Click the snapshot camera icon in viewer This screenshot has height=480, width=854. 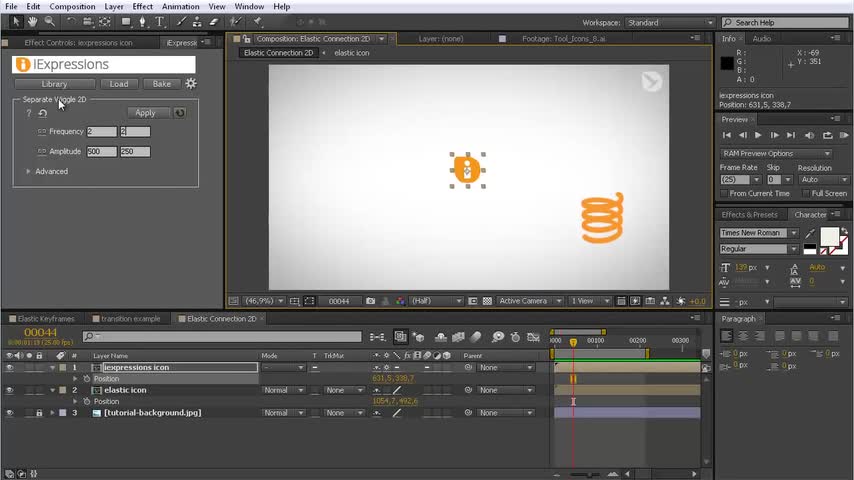[371, 301]
